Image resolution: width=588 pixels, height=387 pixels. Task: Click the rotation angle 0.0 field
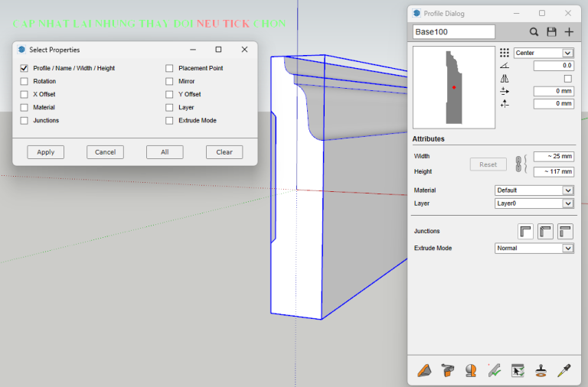pos(554,66)
